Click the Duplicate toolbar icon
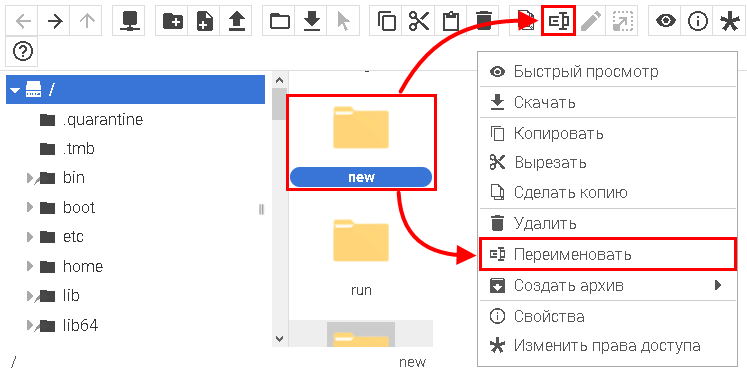This screenshot has width=747, height=372. click(525, 21)
